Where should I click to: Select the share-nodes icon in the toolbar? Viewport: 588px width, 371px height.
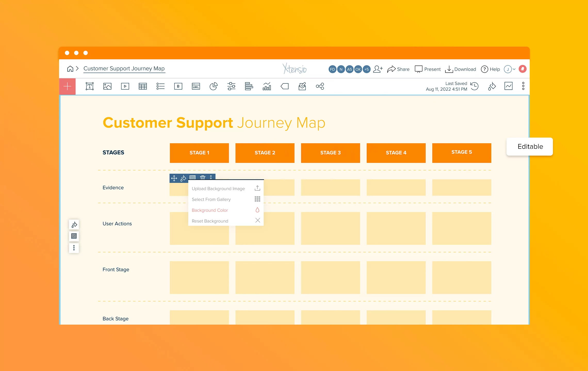[x=320, y=86]
